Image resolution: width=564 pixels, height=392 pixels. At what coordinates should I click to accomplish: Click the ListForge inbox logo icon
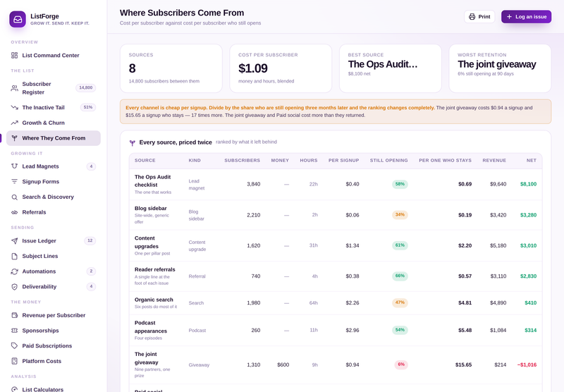pos(18,20)
